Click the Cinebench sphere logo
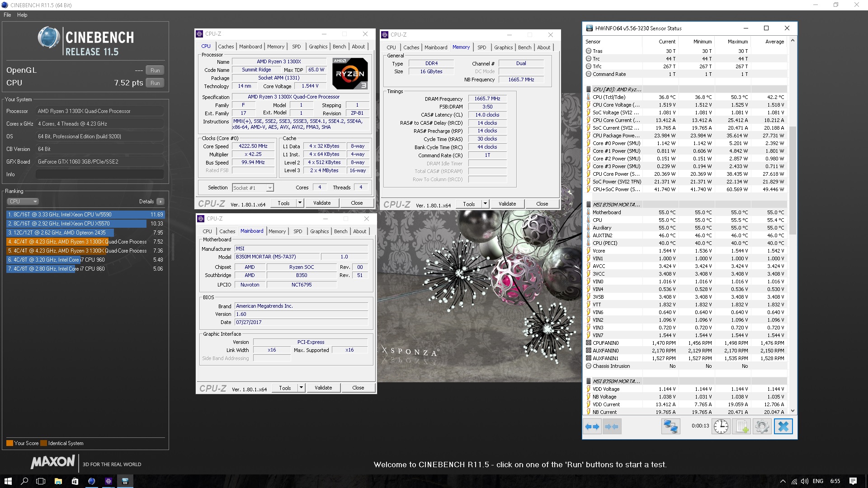The image size is (868, 488). [49, 38]
